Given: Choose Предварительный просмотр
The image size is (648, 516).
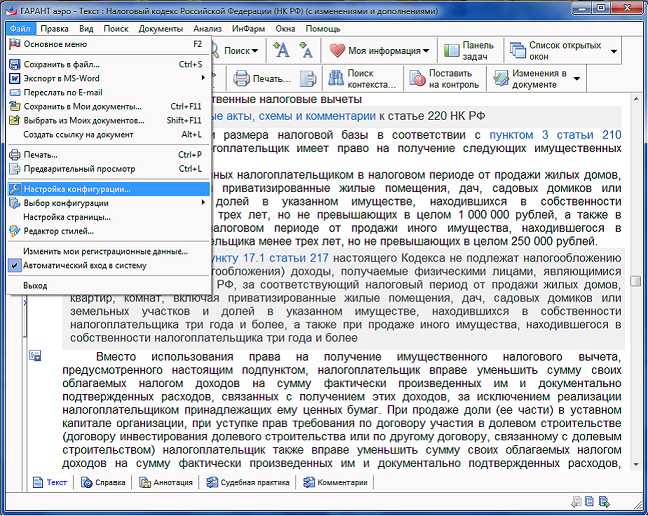Looking at the screenshot, I should pos(109,169).
